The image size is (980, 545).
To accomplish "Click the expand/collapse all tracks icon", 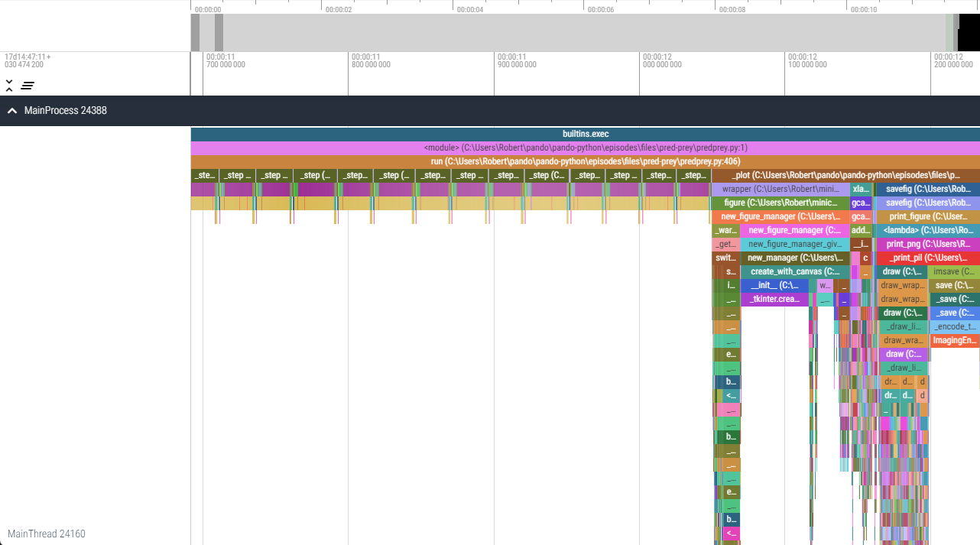I will 9,85.
